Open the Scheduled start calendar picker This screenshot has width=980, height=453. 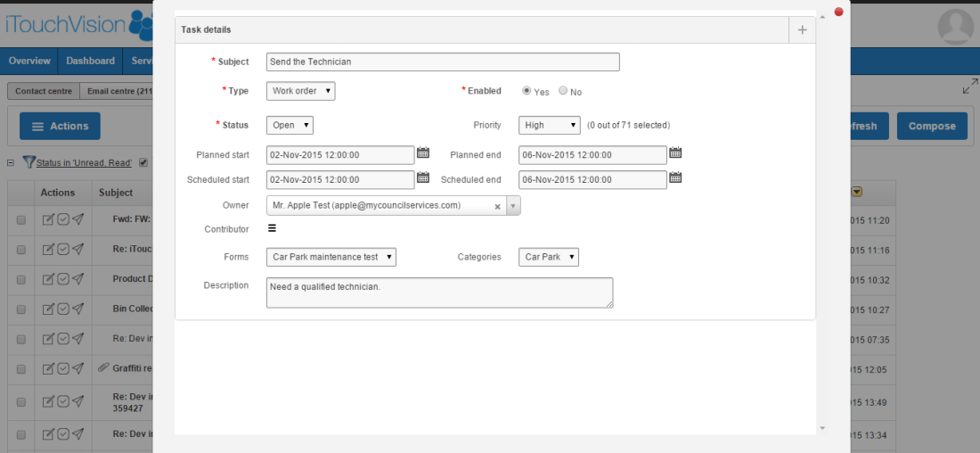click(423, 177)
